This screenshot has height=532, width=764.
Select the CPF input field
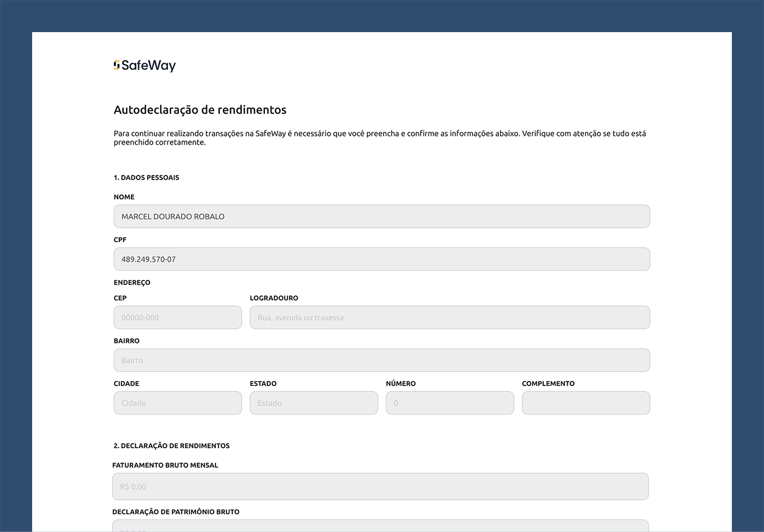(381, 260)
